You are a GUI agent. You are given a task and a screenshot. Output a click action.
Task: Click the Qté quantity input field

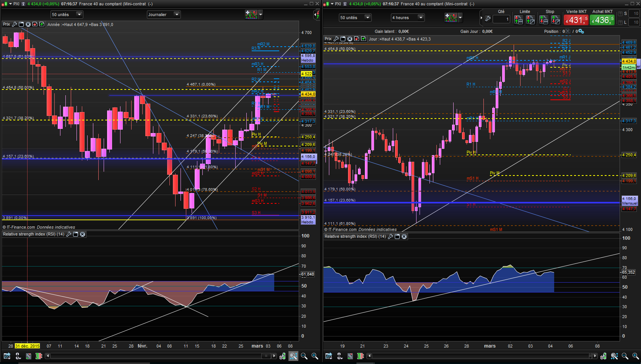pyautogui.click(x=501, y=19)
